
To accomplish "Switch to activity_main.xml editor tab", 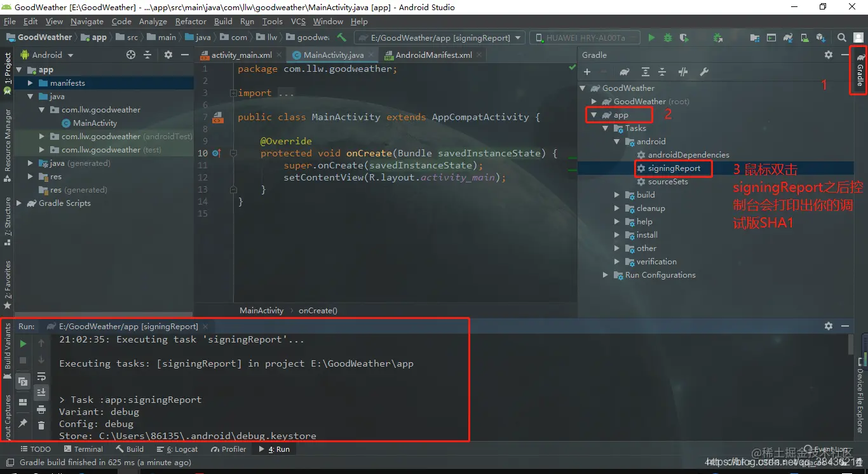I will pyautogui.click(x=240, y=55).
